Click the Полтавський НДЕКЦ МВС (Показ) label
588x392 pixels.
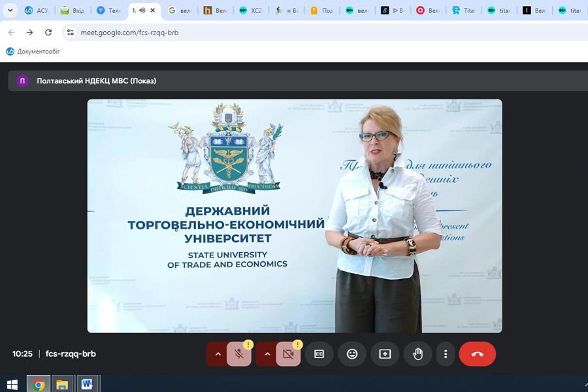[97, 80]
